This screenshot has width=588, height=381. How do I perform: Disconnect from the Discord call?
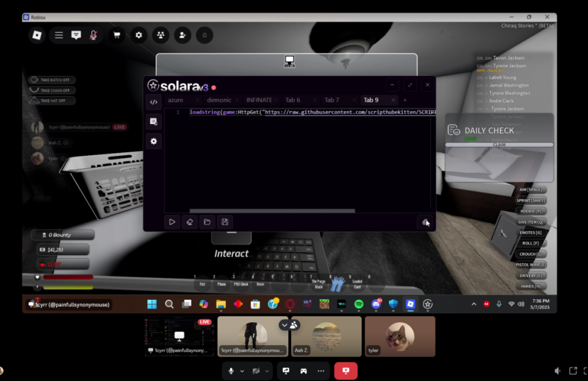click(x=346, y=371)
